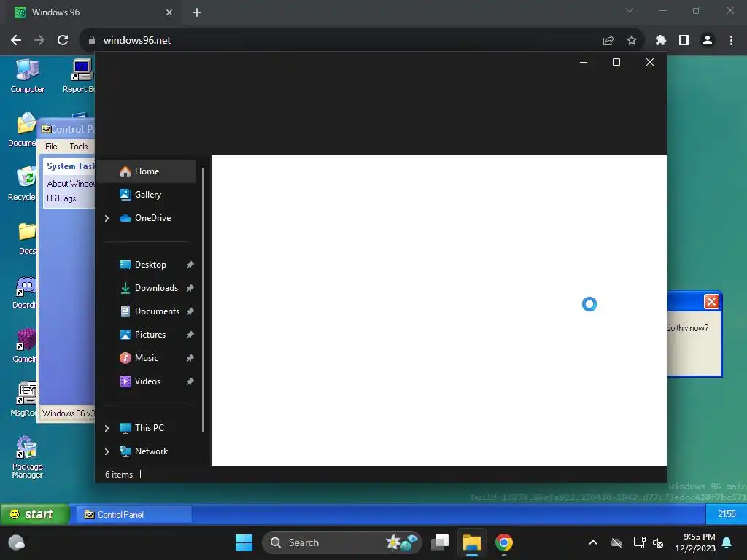
Task: Select Gallery in the navigation pane
Action: click(x=146, y=194)
